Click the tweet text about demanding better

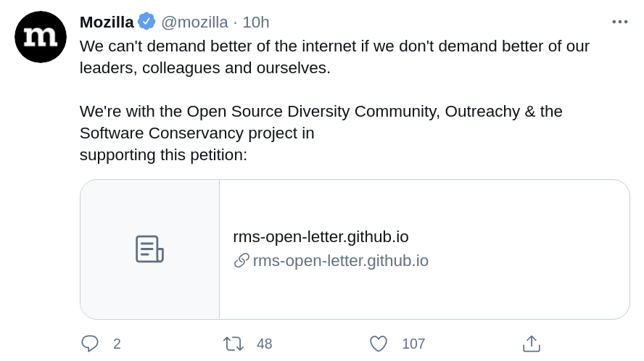coord(334,57)
